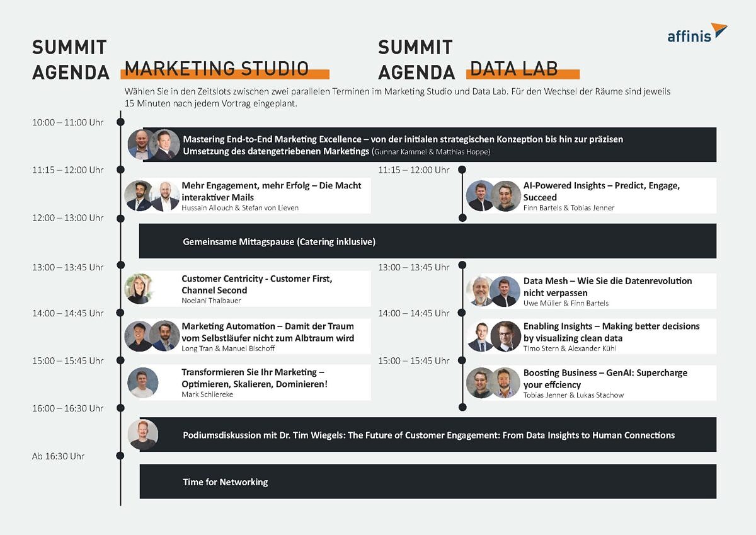
Task: Click the Marketing Studio 16:00 – 16:30 time label
Action: pos(68,408)
